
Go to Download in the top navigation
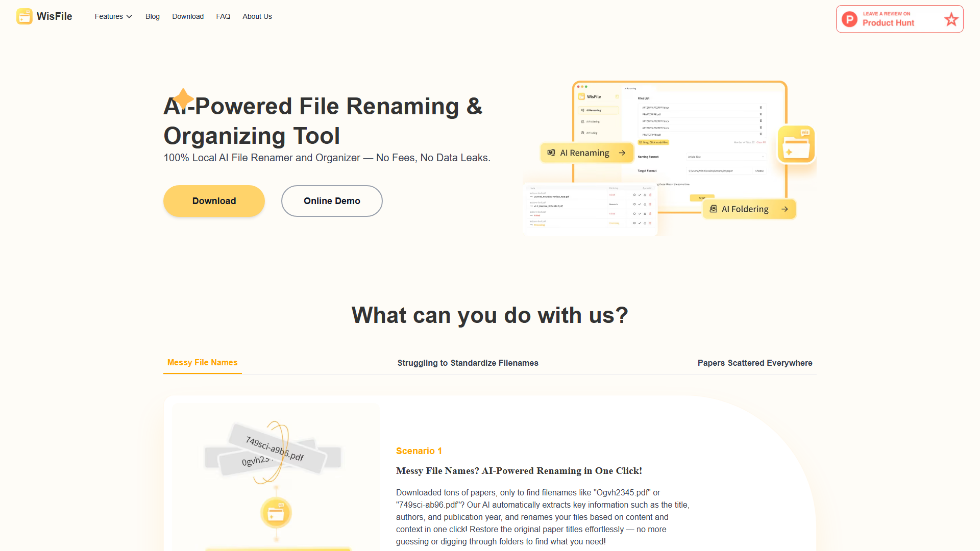[188, 16]
